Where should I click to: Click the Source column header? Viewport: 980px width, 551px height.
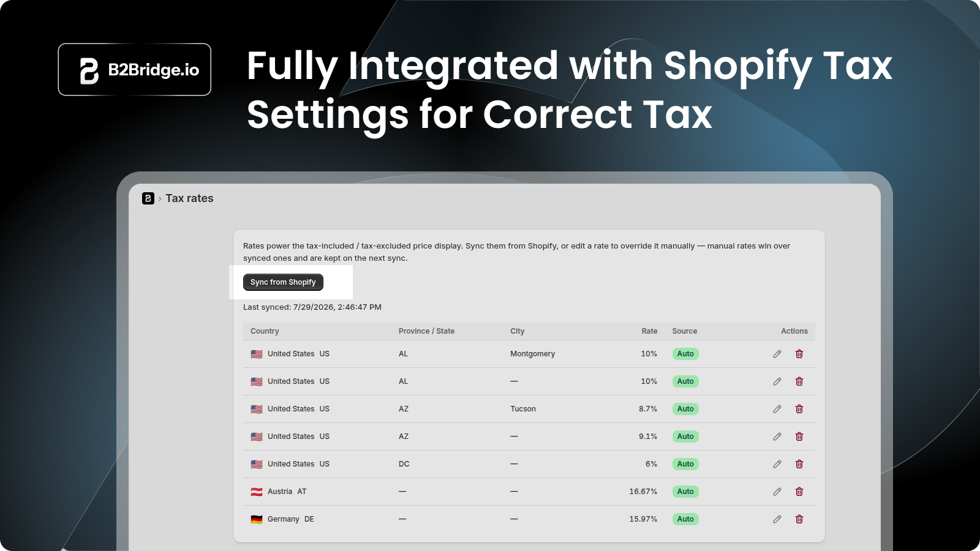tap(685, 331)
